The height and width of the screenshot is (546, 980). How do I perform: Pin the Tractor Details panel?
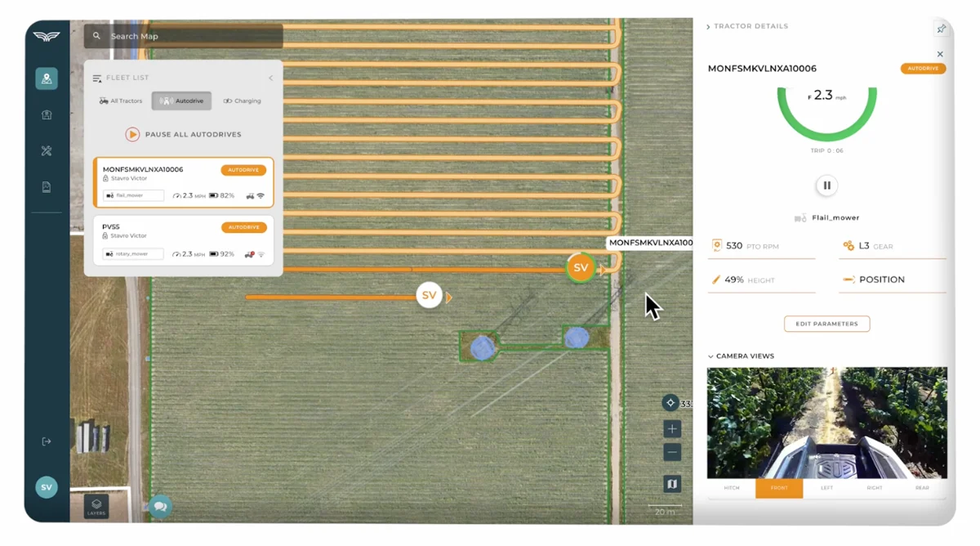[941, 29]
